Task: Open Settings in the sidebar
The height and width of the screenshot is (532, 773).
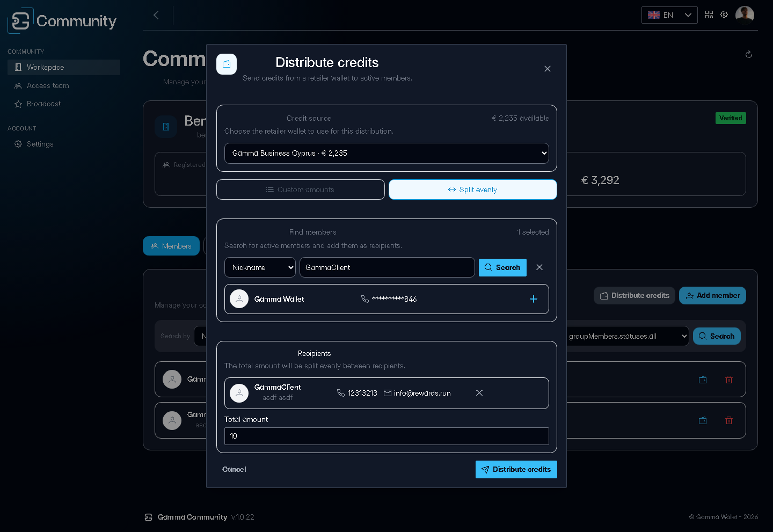Action: tap(64, 144)
